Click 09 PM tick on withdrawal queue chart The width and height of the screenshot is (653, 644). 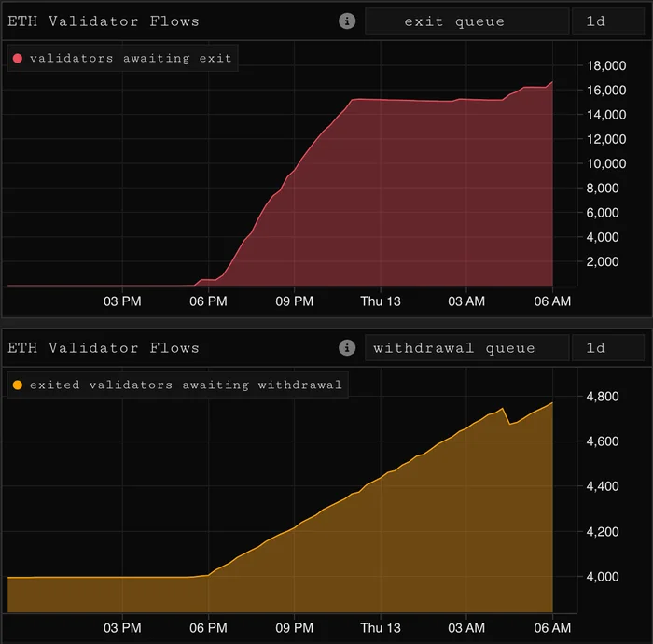coord(295,628)
